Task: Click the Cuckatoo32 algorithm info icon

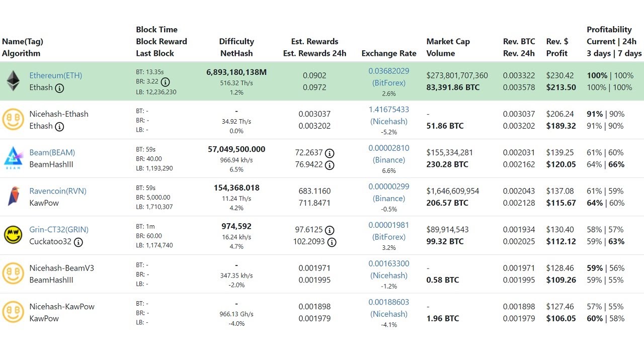Action: (78, 242)
